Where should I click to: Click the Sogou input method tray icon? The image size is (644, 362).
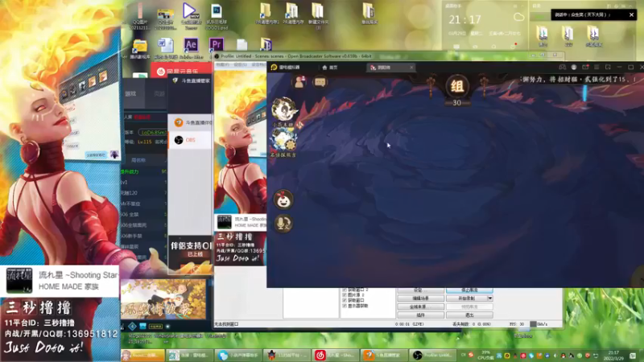[471, 355]
